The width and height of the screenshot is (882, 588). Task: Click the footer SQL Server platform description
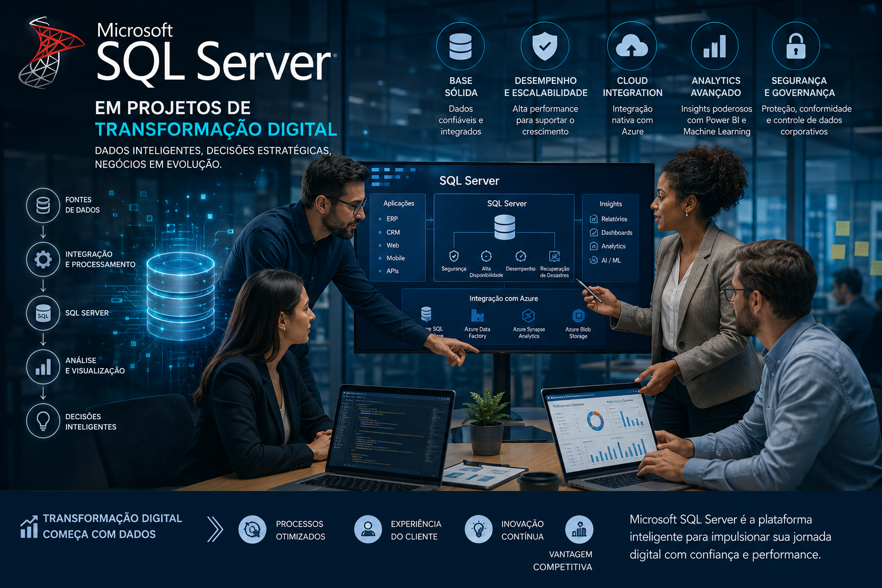tap(730, 537)
